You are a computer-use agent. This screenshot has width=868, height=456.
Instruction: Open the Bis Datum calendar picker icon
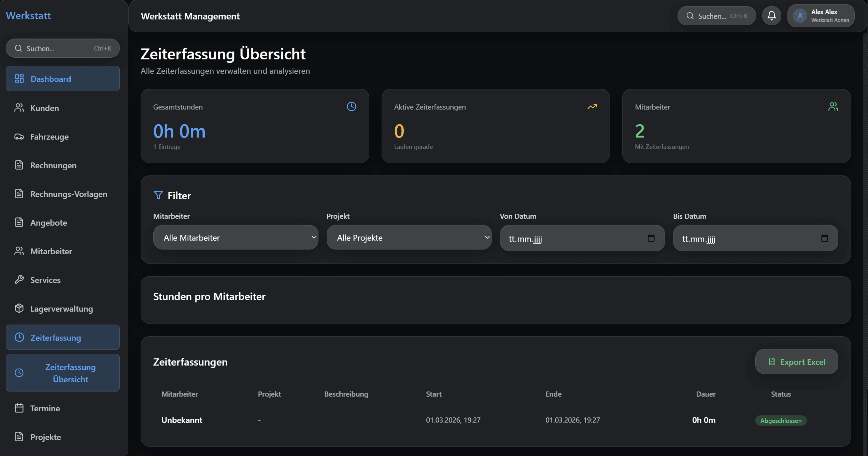(x=824, y=238)
